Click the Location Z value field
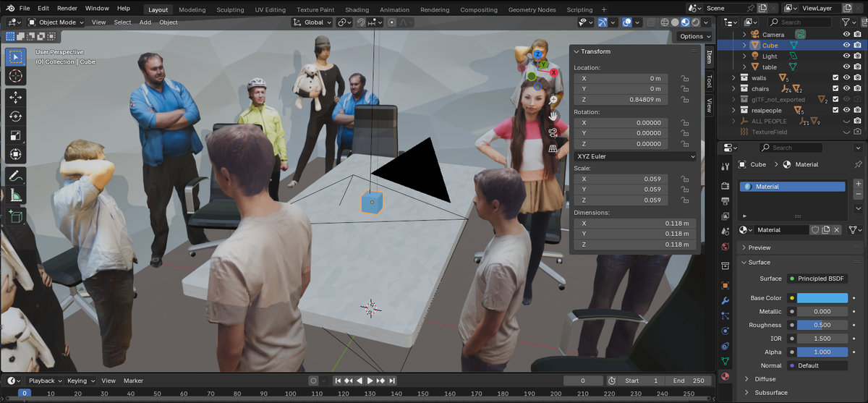868x403 pixels. (x=621, y=100)
